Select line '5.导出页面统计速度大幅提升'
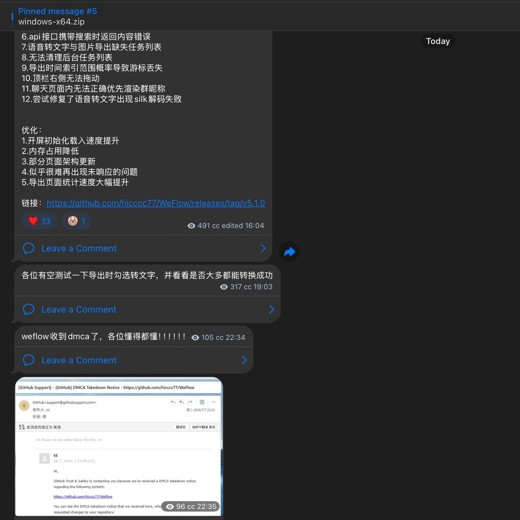520x520 pixels. (75, 182)
